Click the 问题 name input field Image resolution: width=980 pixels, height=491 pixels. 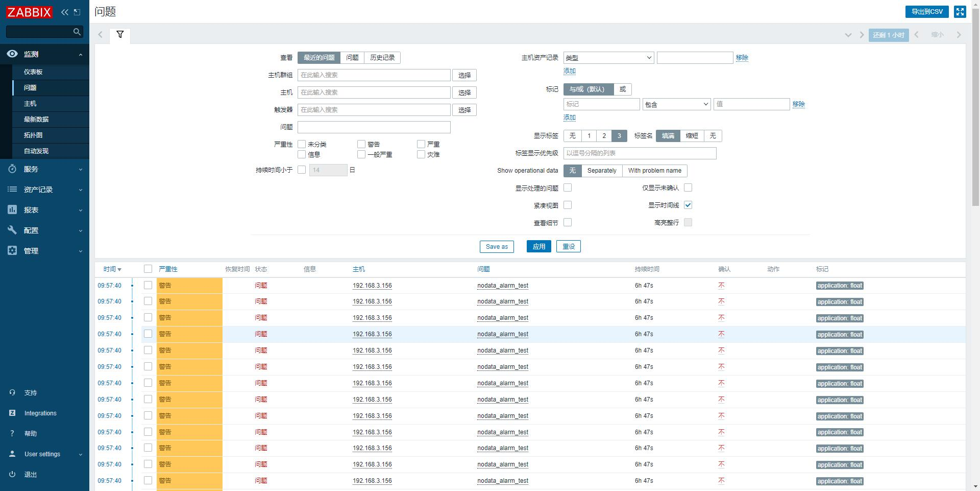[374, 127]
